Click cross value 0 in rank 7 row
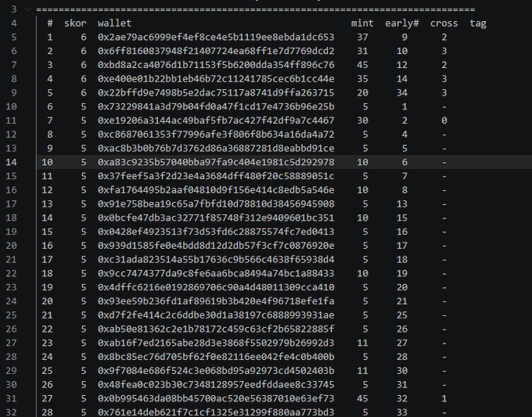 [444, 120]
